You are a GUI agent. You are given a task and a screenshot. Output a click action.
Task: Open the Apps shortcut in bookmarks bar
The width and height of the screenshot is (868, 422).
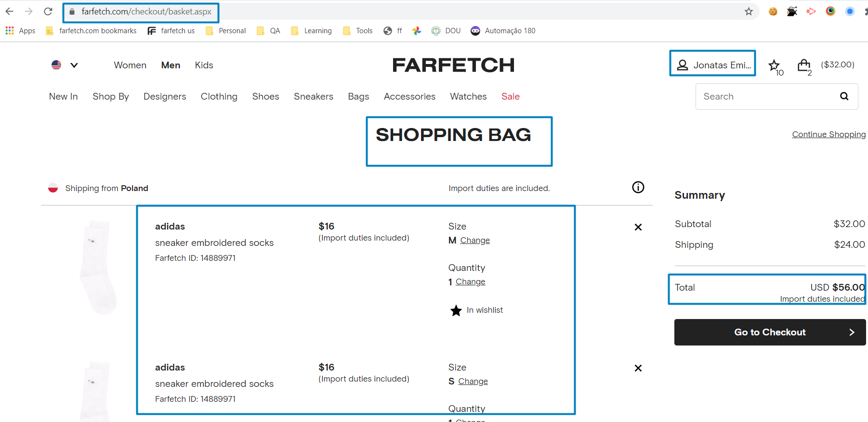pos(20,31)
